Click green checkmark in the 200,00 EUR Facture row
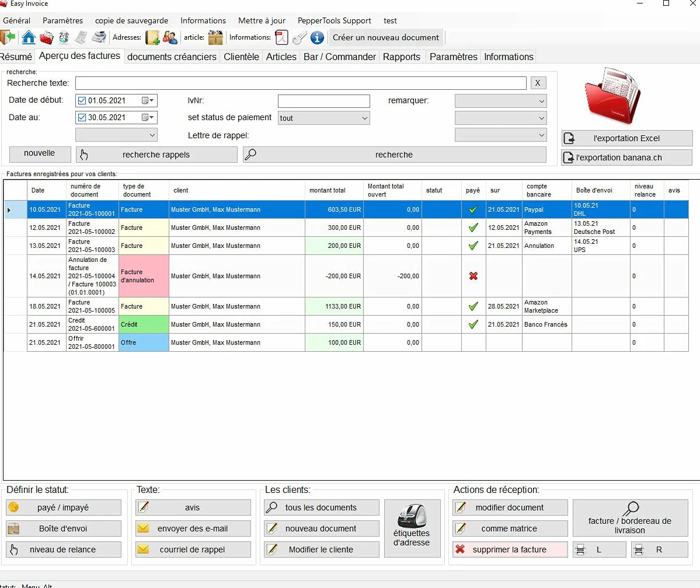This screenshot has width=700, height=588. tap(473, 246)
